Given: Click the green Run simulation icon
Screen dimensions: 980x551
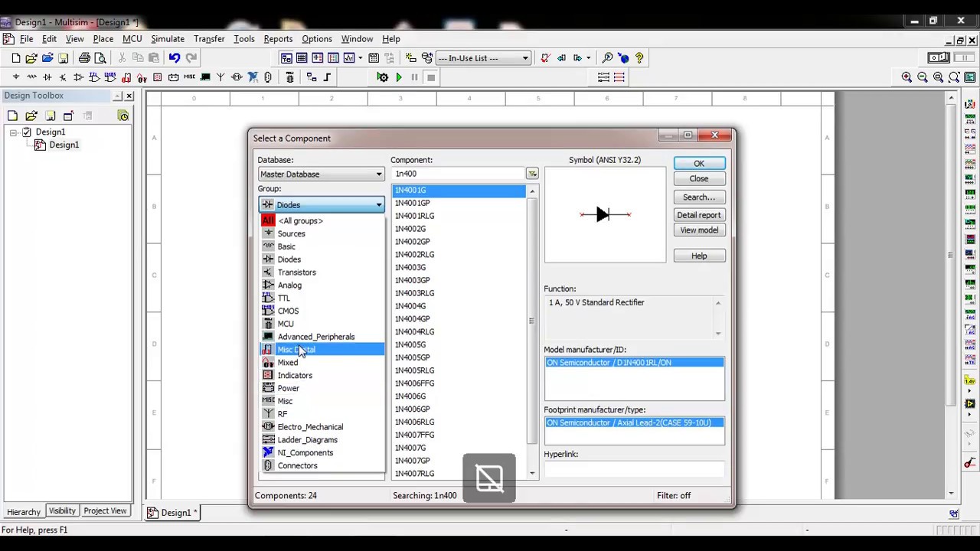Looking at the screenshot, I should (x=398, y=77).
